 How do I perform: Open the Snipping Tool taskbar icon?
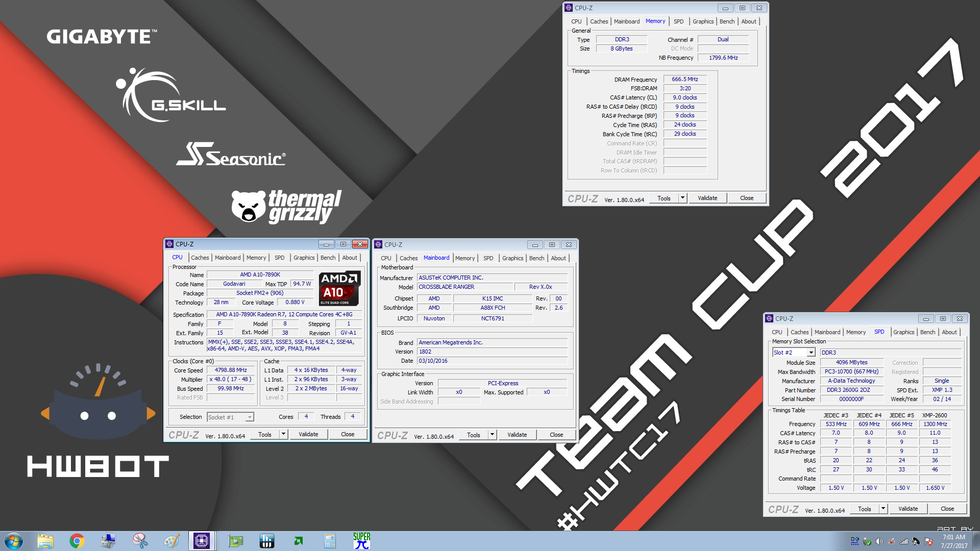click(140, 541)
